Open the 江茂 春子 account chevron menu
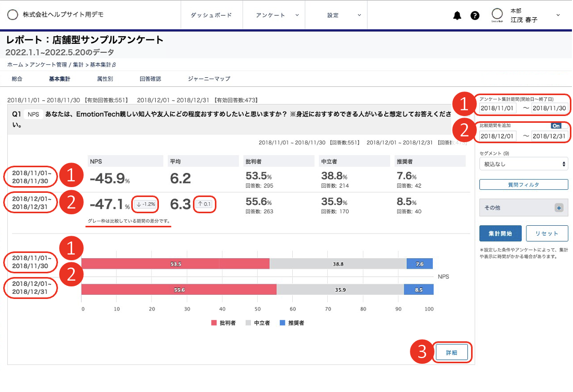This screenshot has width=573, height=392. 557,15
